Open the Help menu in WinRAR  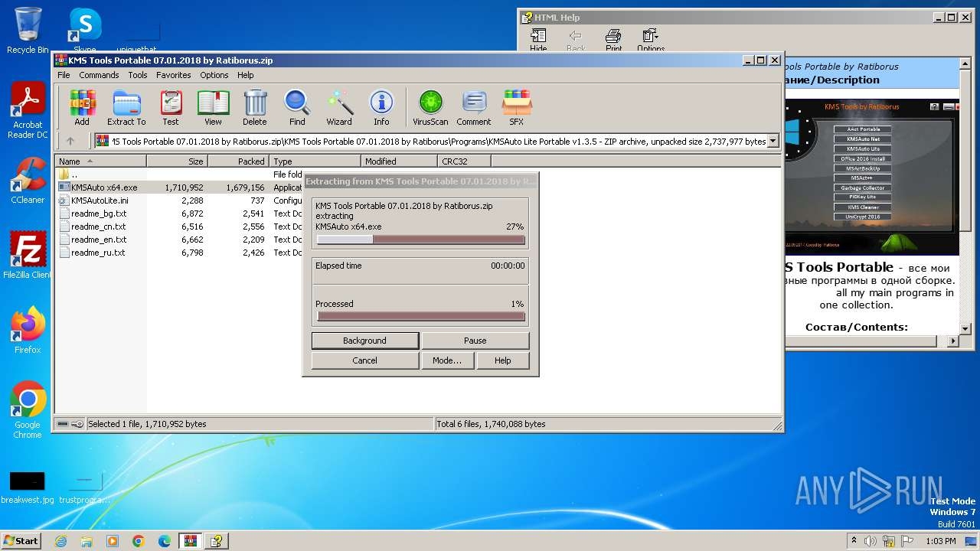[245, 75]
